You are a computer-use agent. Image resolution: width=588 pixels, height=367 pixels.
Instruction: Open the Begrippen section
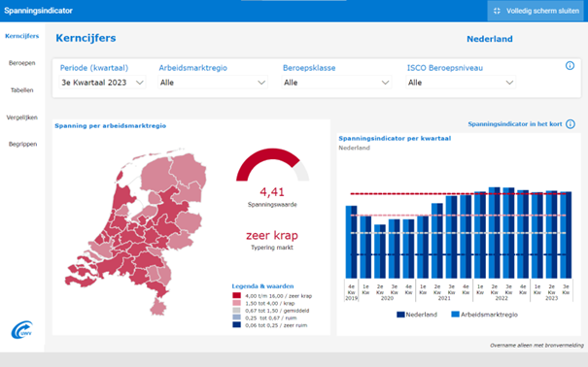click(22, 144)
